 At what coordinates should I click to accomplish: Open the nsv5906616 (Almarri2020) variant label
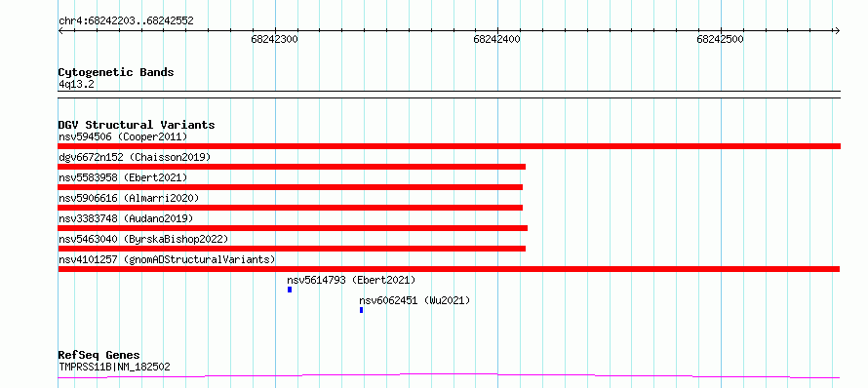[129, 198]
